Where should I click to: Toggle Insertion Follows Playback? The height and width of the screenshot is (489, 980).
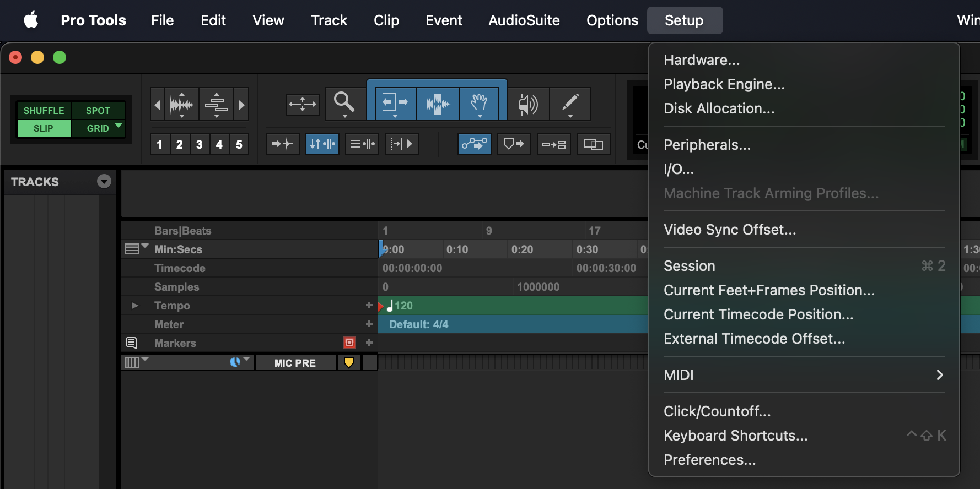tap(402, 144)
